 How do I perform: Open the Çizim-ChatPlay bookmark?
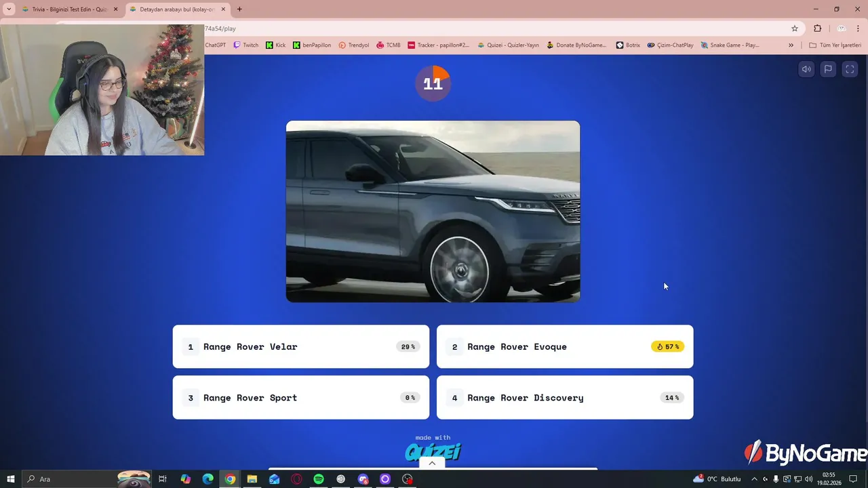(x=670, y=45)
